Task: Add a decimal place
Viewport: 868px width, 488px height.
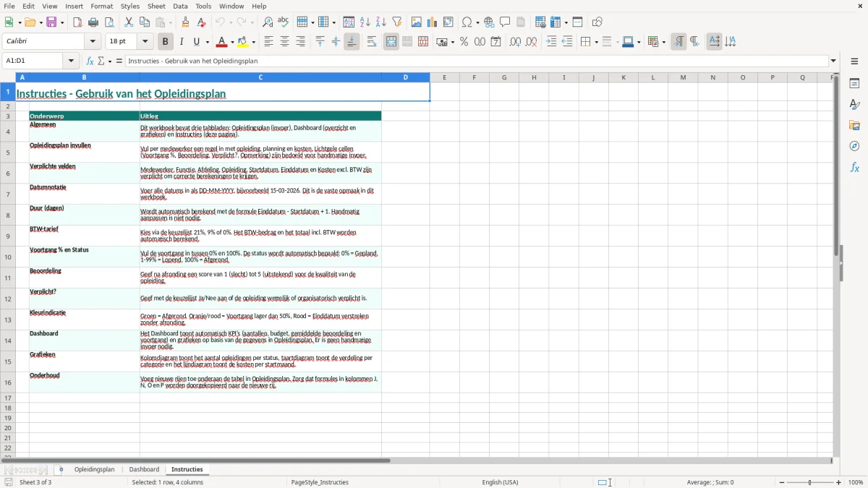Action: click(x=515, y=42)
